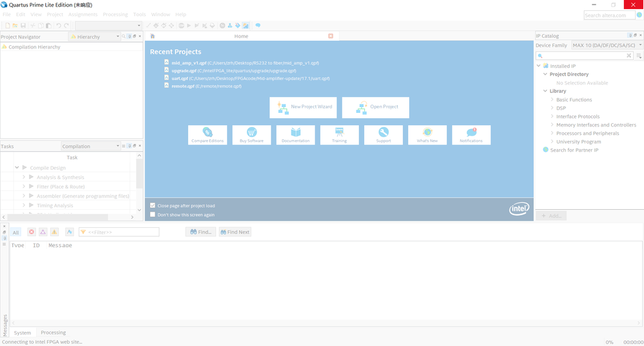Open the Hierarchy dropdown in Project Navigator

coord(95,37)
